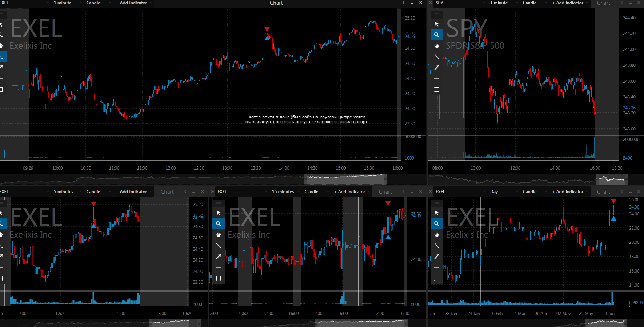Activate zoom tool in 15 minutes EXEL chart
Viewport: 644px width, 327px height.
(x=219, y=224)
